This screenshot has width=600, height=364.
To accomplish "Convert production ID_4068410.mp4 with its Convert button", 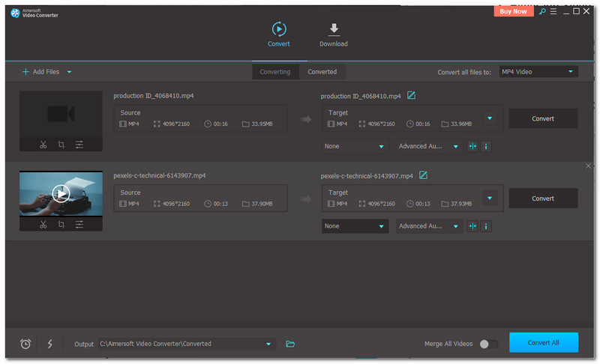I will coord(543,118).
